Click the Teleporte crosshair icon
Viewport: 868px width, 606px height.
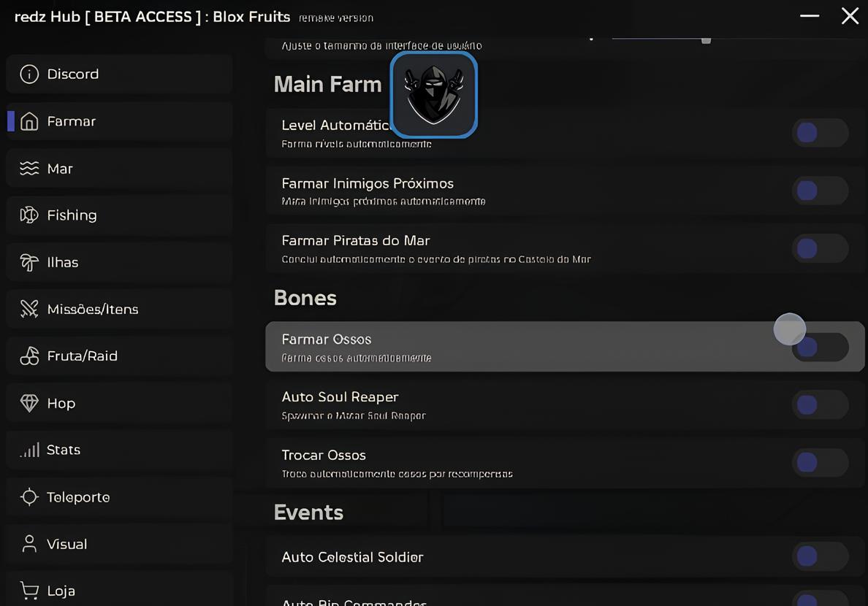[29, 497]
